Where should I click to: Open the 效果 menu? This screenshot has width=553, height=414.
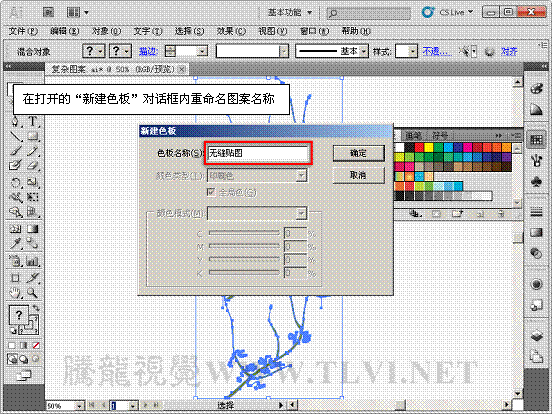coord(231,31)
